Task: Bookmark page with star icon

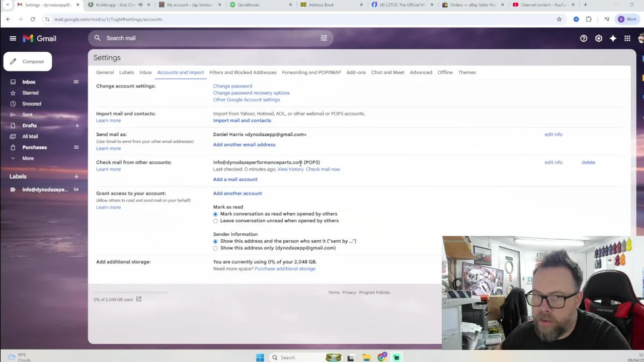Action: tap(559, 19)
